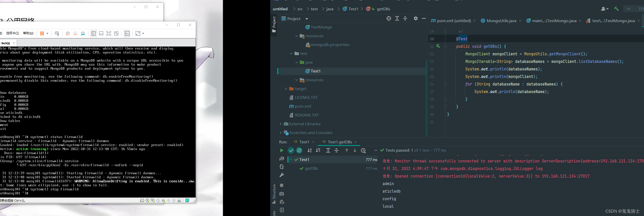Take a snapshot of the virtual machine
The image size is (644, 216).
[x=67, y=33]
